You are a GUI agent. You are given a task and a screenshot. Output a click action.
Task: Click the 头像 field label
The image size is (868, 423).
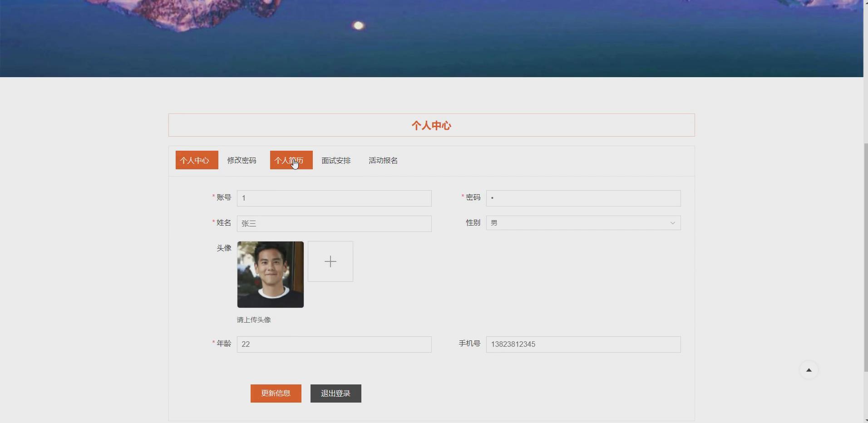224,248
